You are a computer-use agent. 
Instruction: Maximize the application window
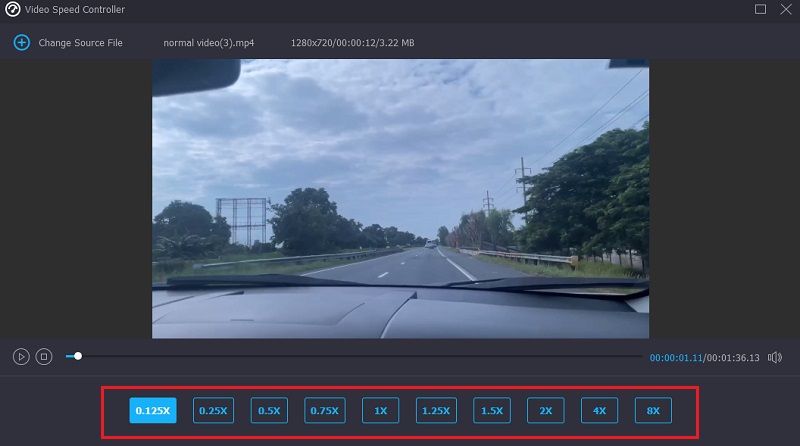pyautogui.click(x=760, y=9)
